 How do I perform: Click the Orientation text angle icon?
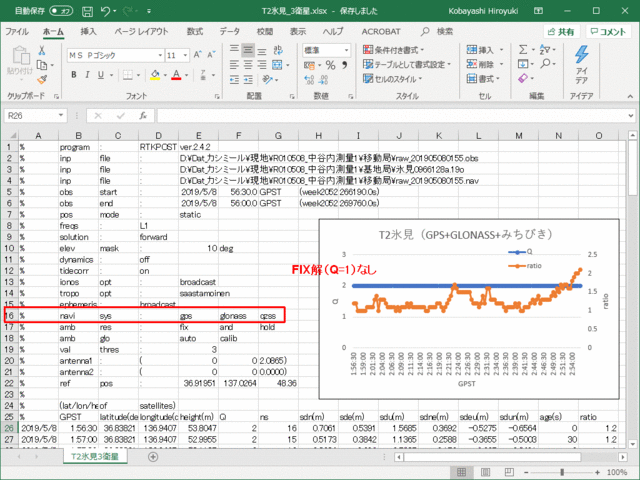pyautogui.click(x=268, y=80)
